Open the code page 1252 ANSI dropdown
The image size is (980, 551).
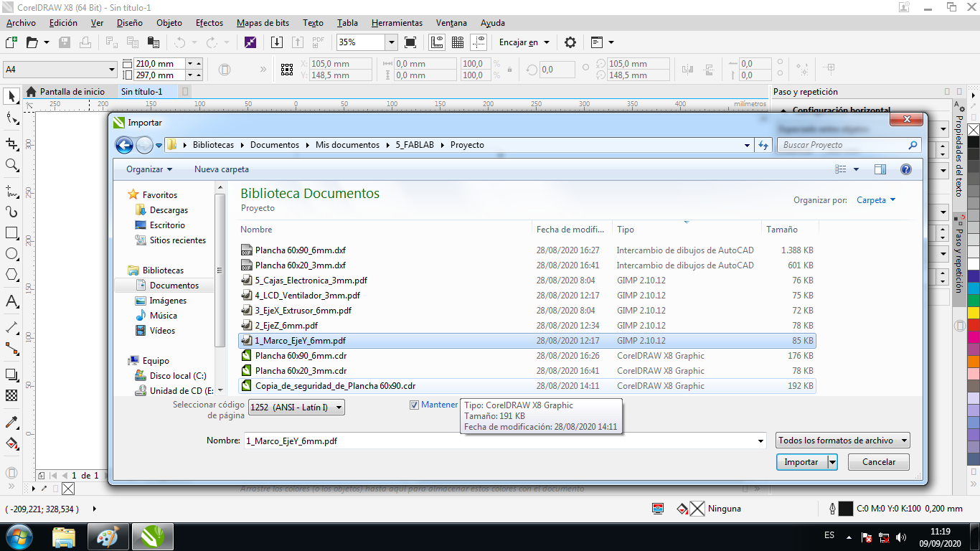296,408
